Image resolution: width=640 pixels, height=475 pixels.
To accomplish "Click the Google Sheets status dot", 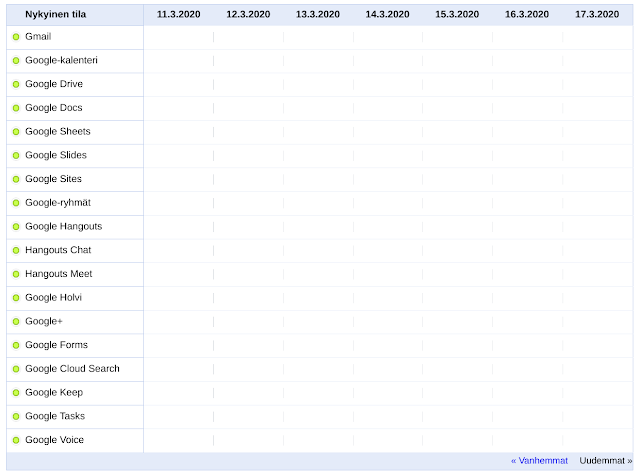I will (16, 132).
